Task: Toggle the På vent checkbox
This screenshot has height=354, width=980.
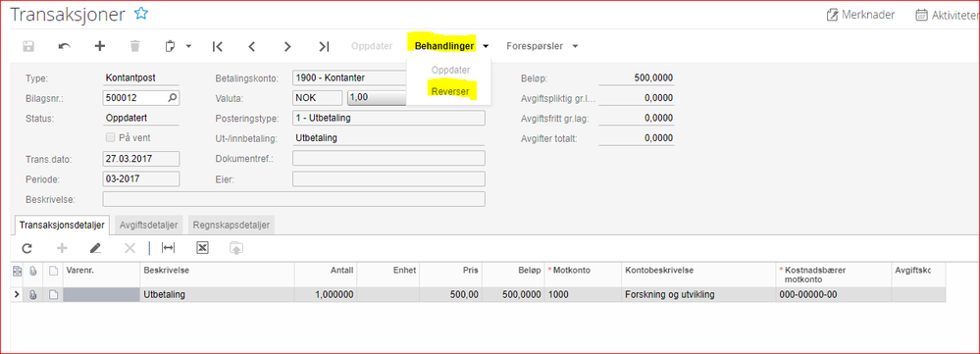Action: point(110,138)
